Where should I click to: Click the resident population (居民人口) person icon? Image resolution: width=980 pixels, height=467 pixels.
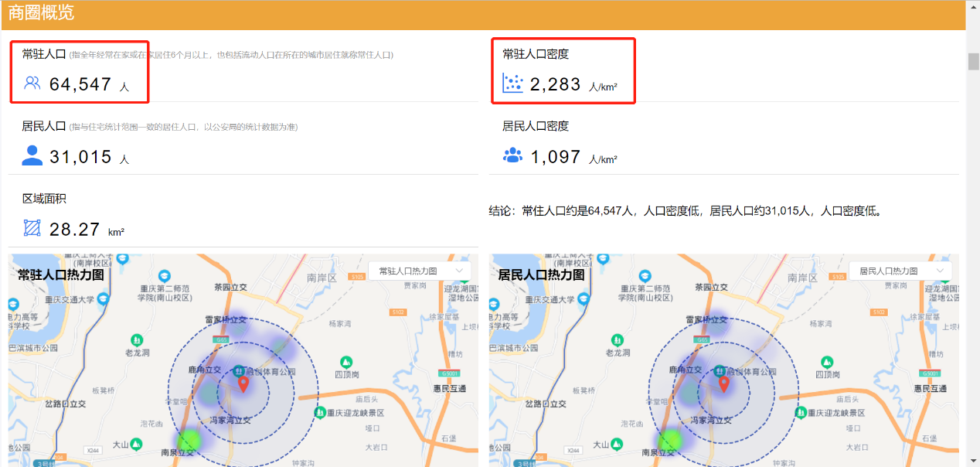tap(32, 155)
